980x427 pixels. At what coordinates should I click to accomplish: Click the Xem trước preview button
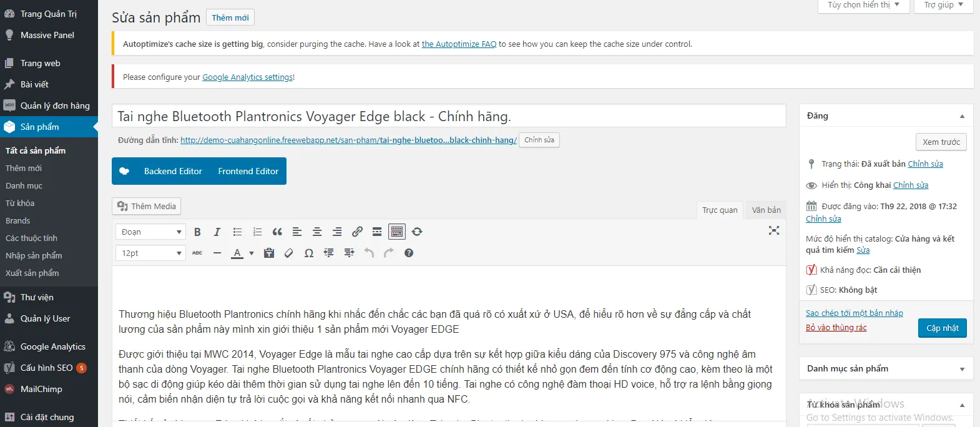pyautogui.click(x=941, y=142)
